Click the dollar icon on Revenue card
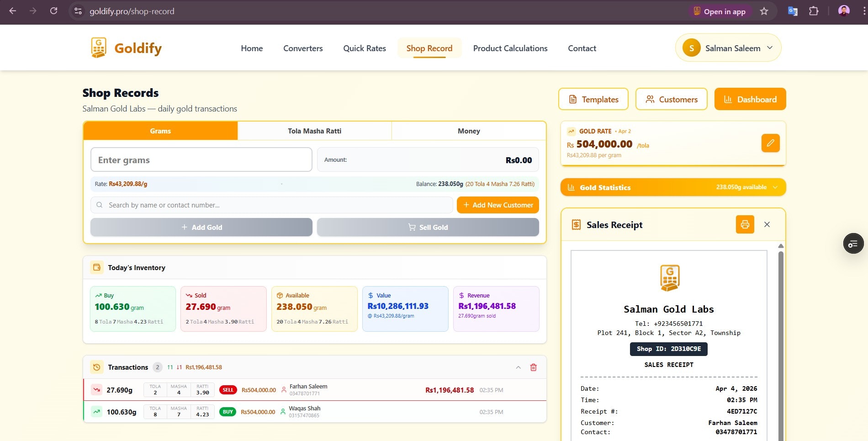 pos(461,296)
